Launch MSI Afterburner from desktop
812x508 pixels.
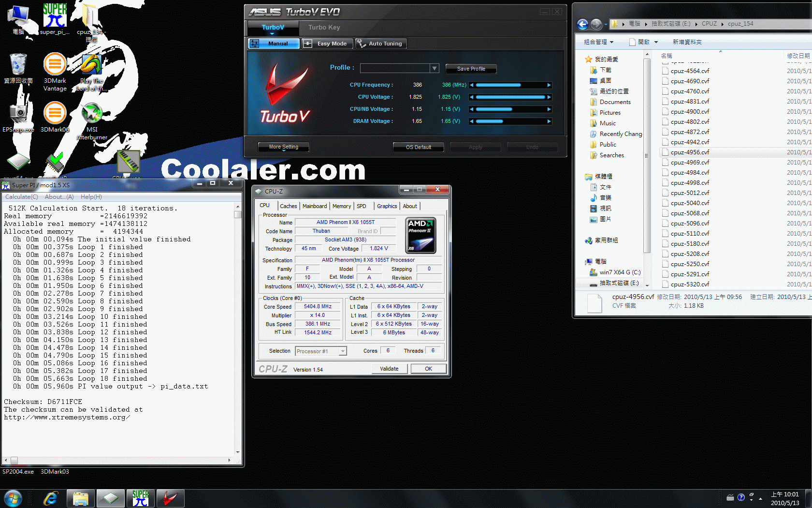pyautogui.click(x=92, y=121)
